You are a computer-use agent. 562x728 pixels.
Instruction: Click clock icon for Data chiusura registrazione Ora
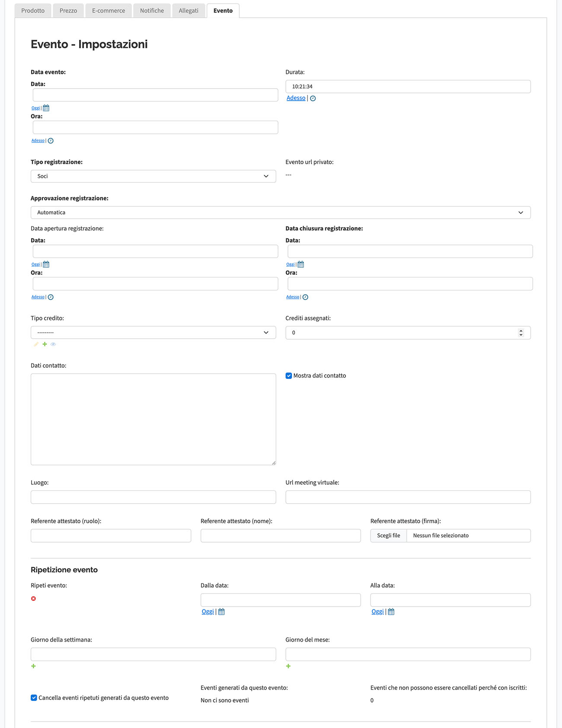click(305, 297)
